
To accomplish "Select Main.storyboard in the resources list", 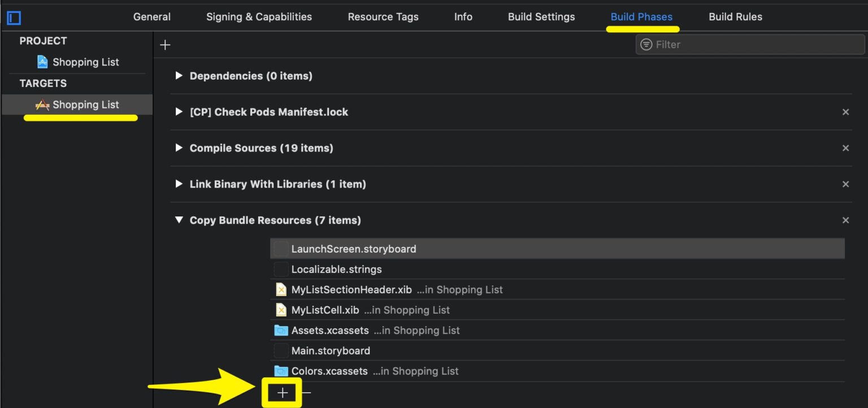I will [x=331, y=351].
